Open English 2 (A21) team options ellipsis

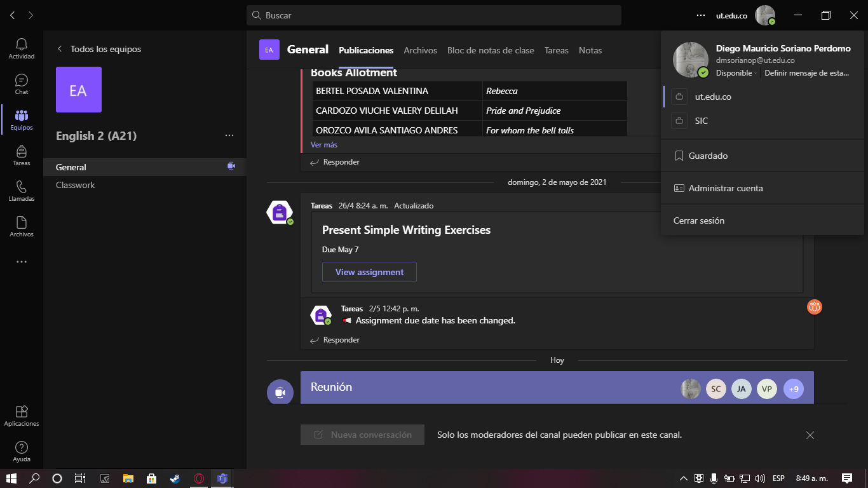coord(229,135)
